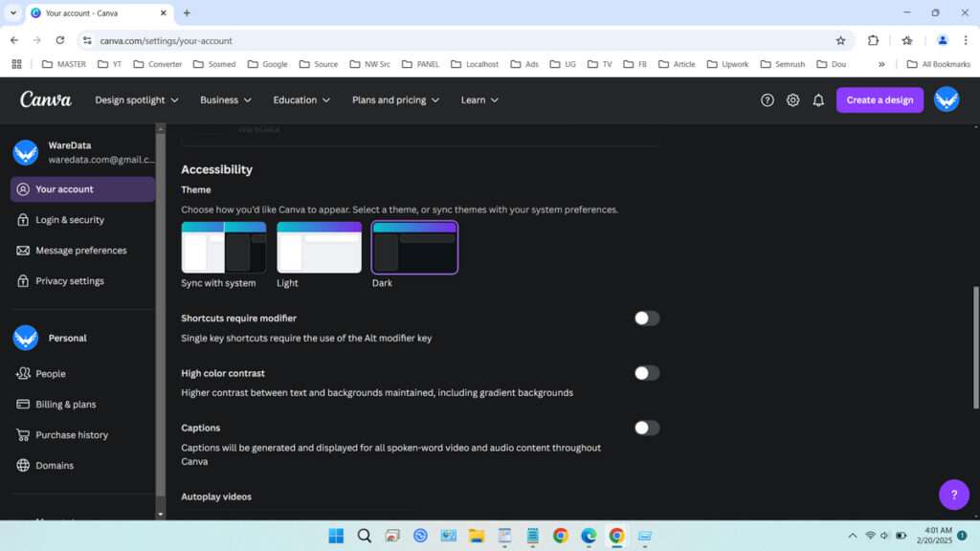Image resolution: width=980 pixels, height=551 pixels.
Task: Click the address bar URL
Action: click(166, 40)
